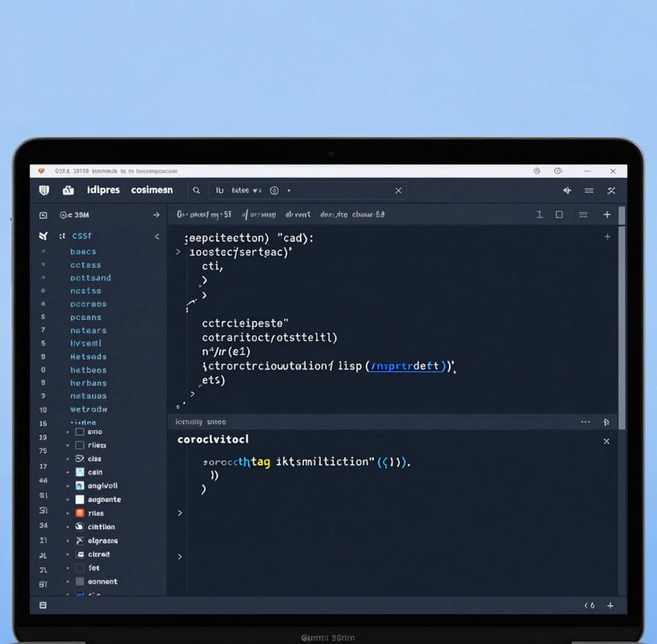
Task: Click the card icon beside clcreit
Action: [x=80, y=554]
